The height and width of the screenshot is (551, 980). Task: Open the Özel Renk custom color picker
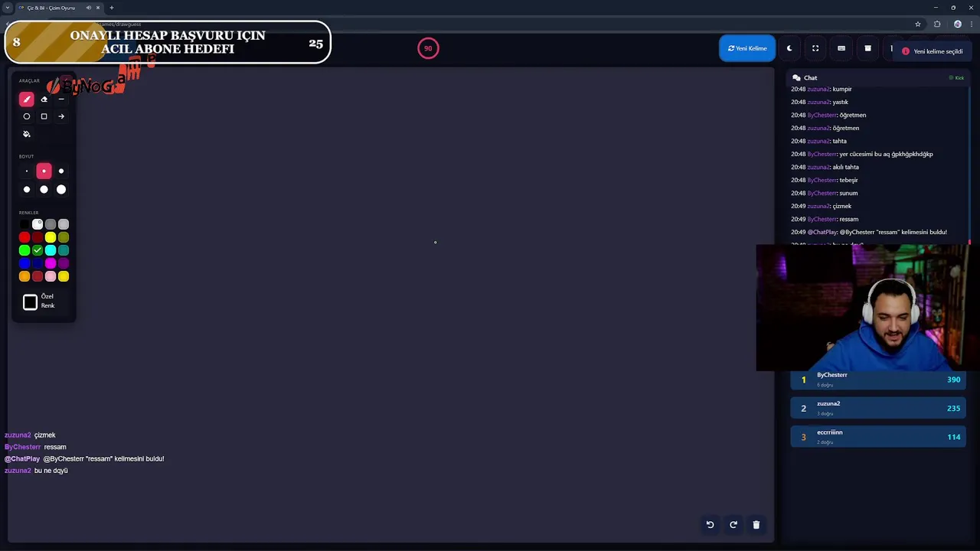[x=30, y=302]
